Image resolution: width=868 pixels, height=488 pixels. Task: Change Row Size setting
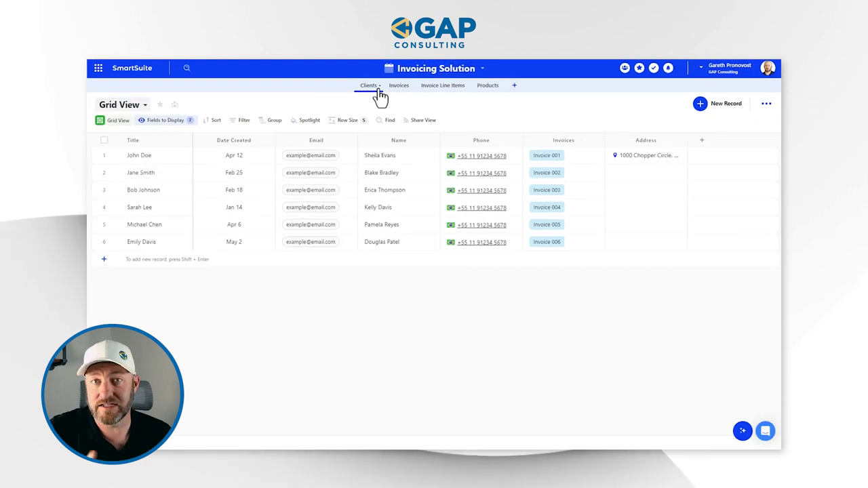(347, 120)
